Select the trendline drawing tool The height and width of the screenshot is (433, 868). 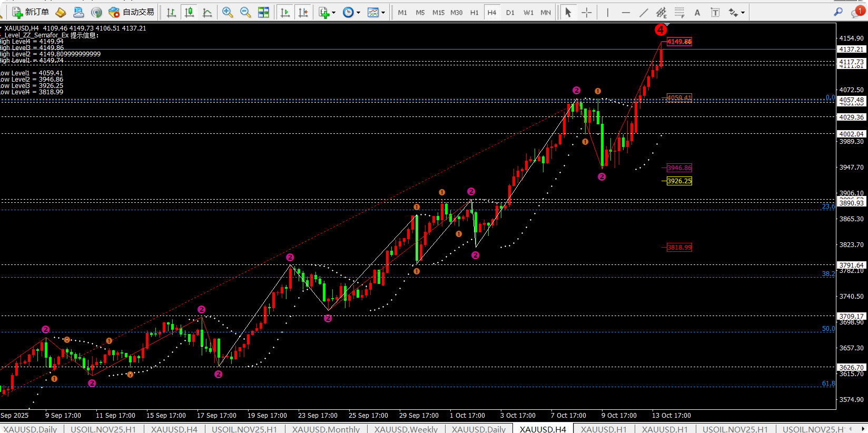tap(644, 13)
